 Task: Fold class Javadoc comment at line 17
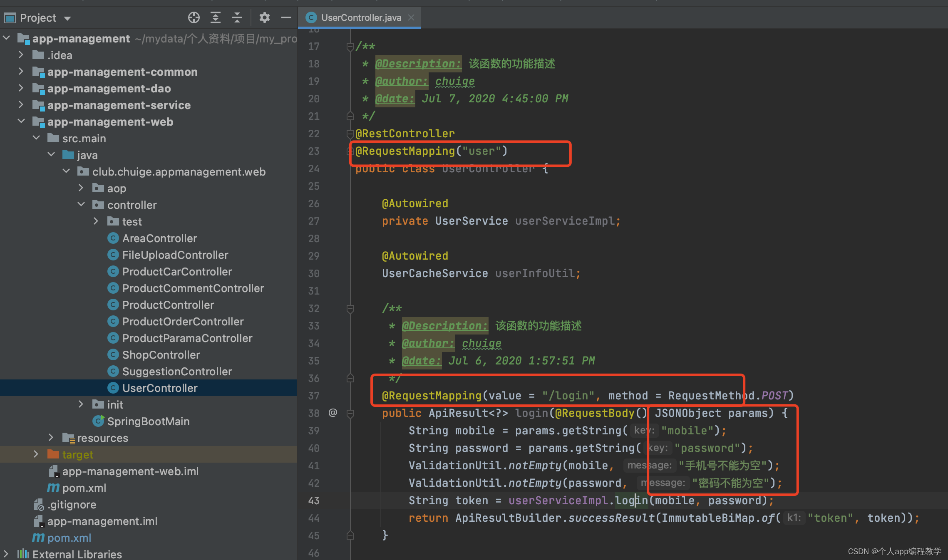350,46
